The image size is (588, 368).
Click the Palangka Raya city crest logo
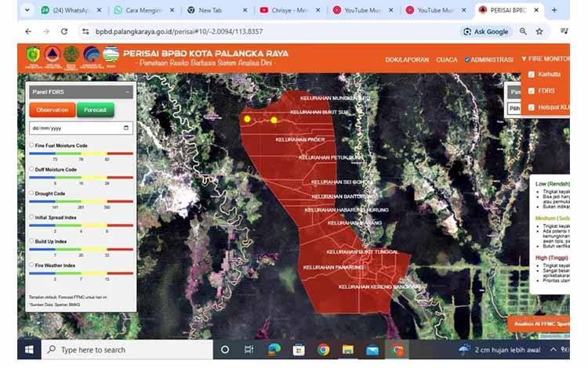click(x=34, y=55)
